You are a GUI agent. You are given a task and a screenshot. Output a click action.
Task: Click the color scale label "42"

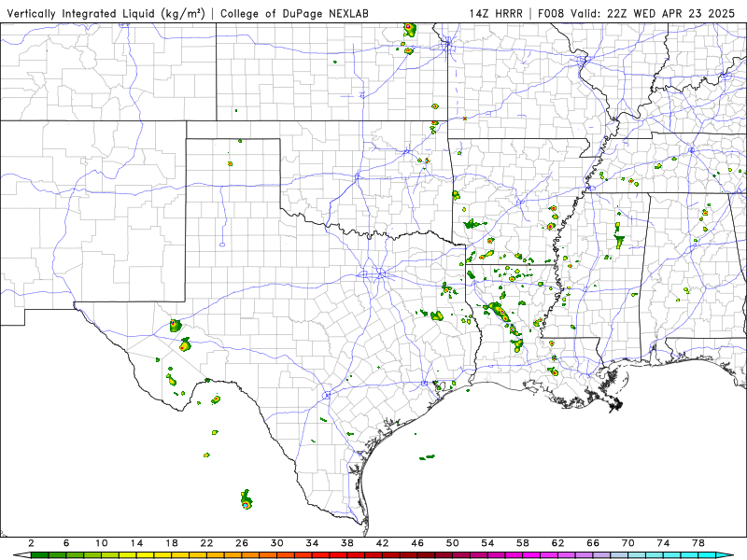(x=383, y=543)
